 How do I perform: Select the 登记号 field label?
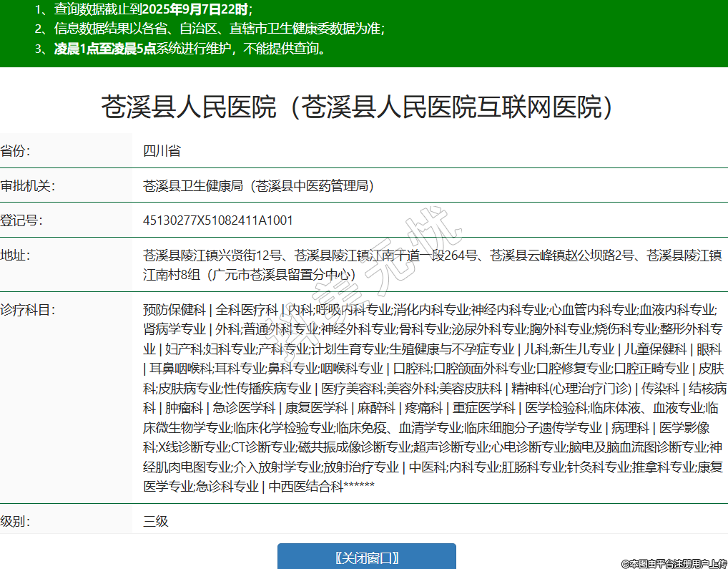click(x=21, y=220)
